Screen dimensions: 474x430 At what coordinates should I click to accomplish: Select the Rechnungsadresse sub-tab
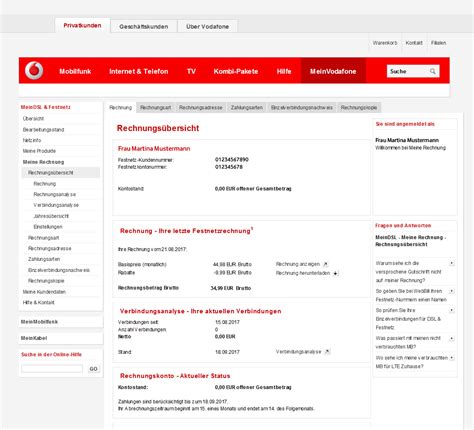(x=200, y=108)
